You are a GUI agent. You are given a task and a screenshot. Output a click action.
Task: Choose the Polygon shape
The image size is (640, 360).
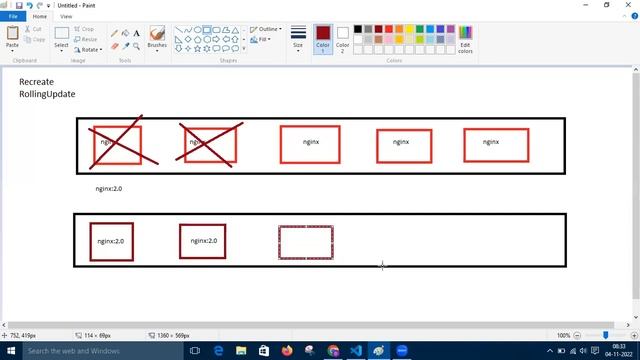pos(226,30)
